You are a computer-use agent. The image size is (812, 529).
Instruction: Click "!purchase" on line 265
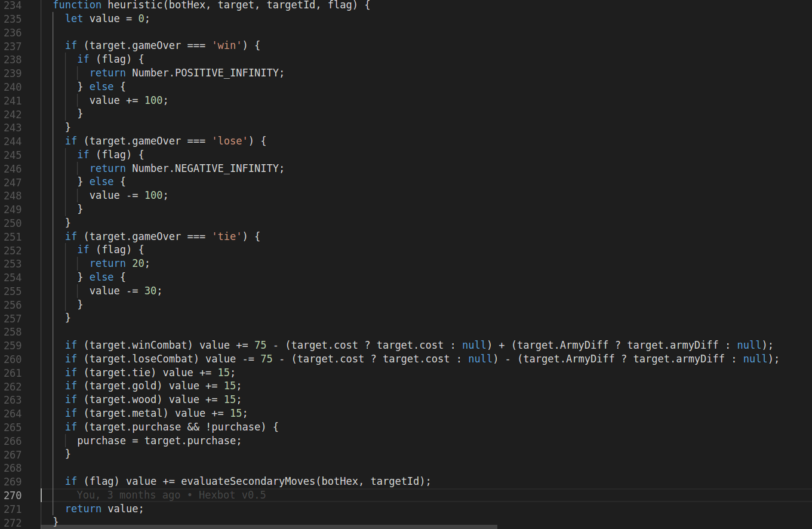[x=233, y=427]
